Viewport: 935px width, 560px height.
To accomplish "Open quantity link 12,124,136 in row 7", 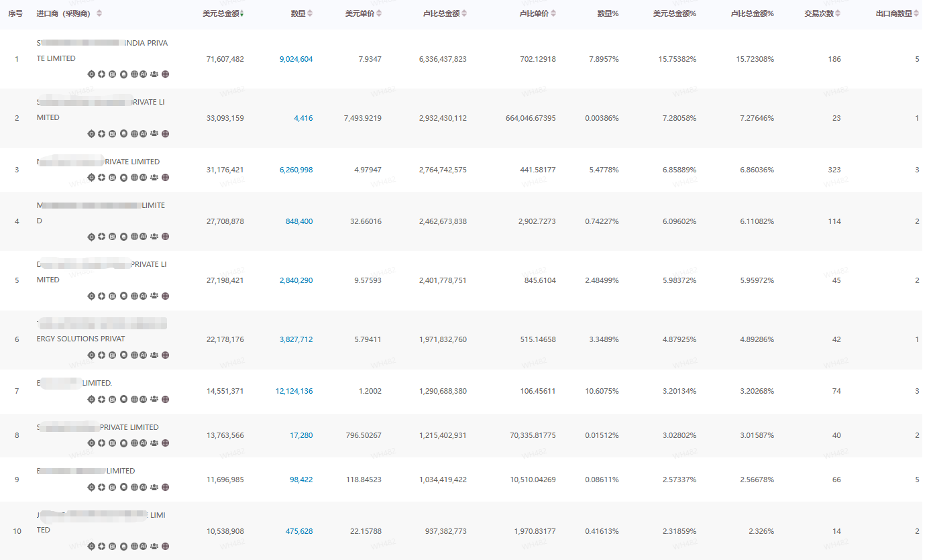I will (x=294, y=391).
